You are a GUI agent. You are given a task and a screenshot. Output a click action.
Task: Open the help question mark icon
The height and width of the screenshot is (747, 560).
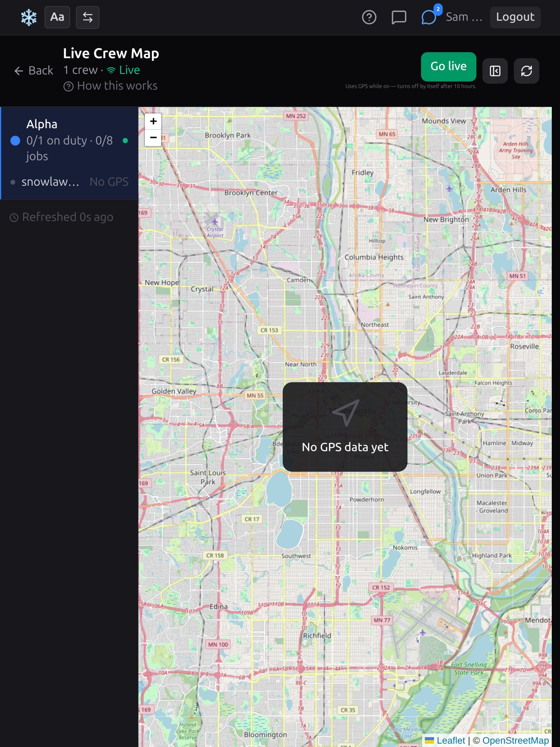pos(369,17)
